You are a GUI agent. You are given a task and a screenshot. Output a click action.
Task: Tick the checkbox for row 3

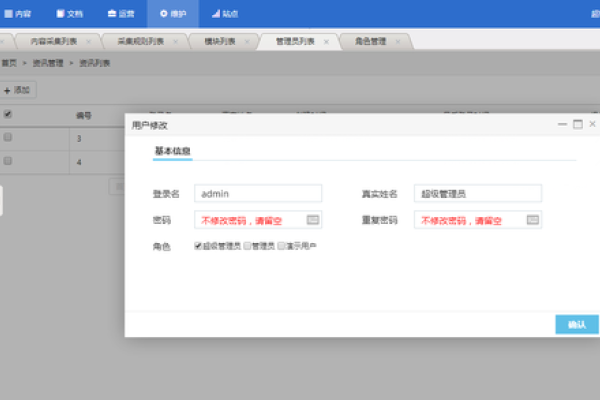(8, 137)
